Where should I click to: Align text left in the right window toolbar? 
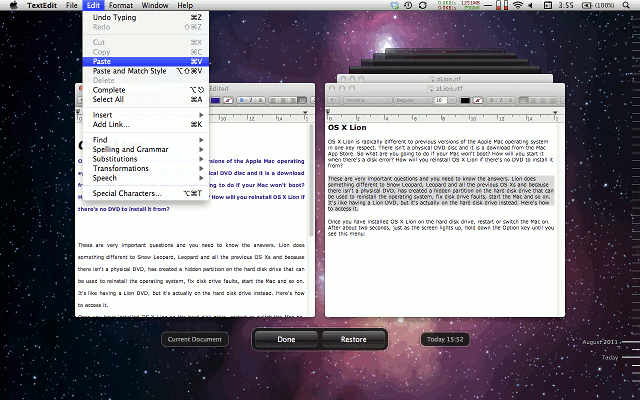524,100
